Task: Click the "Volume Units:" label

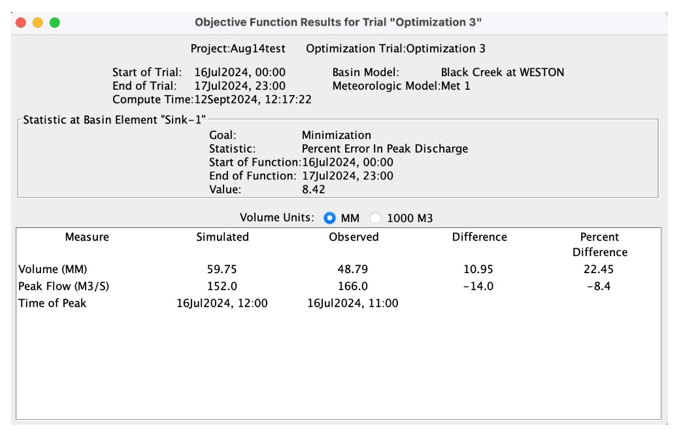Action: (x=277, y=218)
